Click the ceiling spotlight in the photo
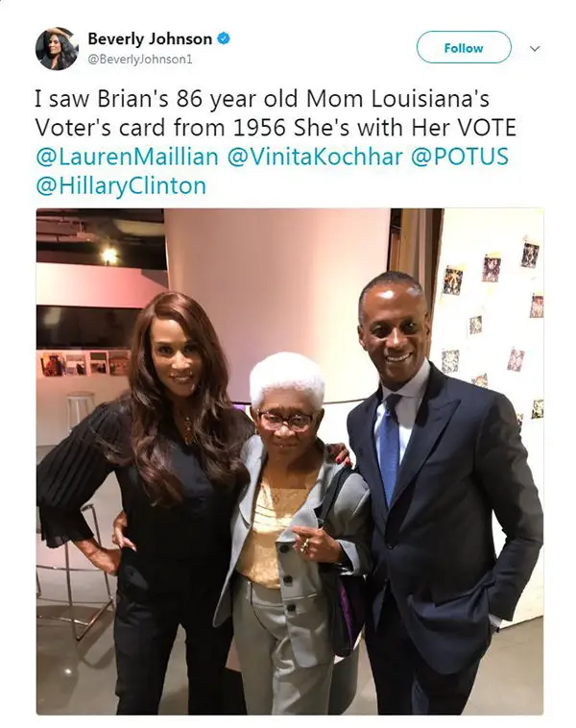The height and width of the screenshot is (728, 576). tap(109, 255)
